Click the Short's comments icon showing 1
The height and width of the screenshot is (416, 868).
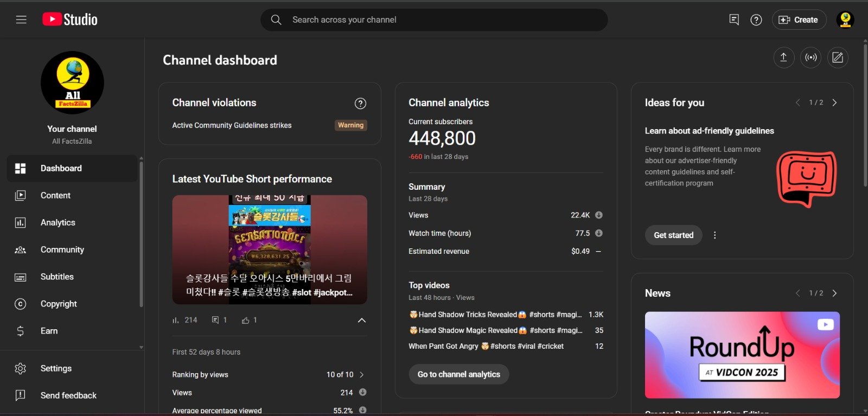coord(215,320)
